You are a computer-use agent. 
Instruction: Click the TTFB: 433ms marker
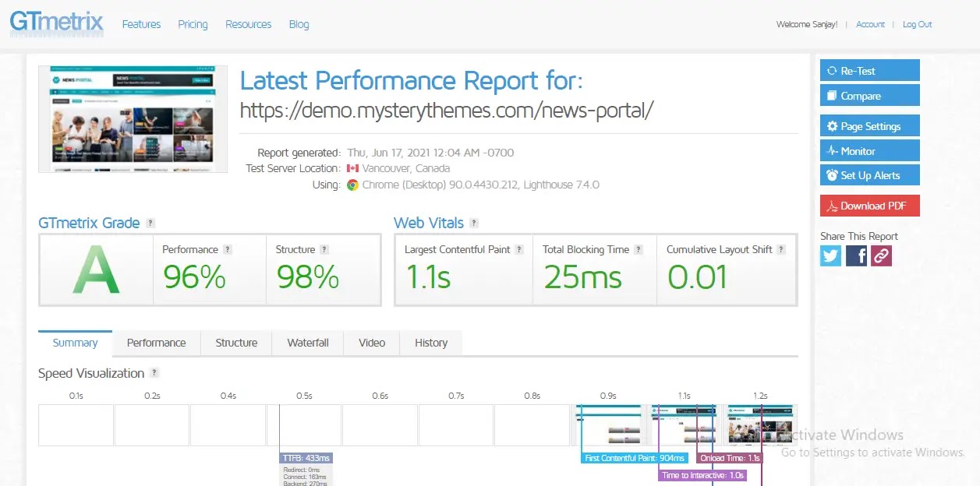tap(306, 458)
